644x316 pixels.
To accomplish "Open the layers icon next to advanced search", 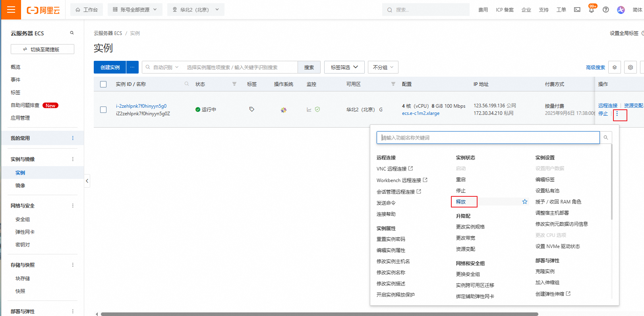I will (x=615, y=67).
